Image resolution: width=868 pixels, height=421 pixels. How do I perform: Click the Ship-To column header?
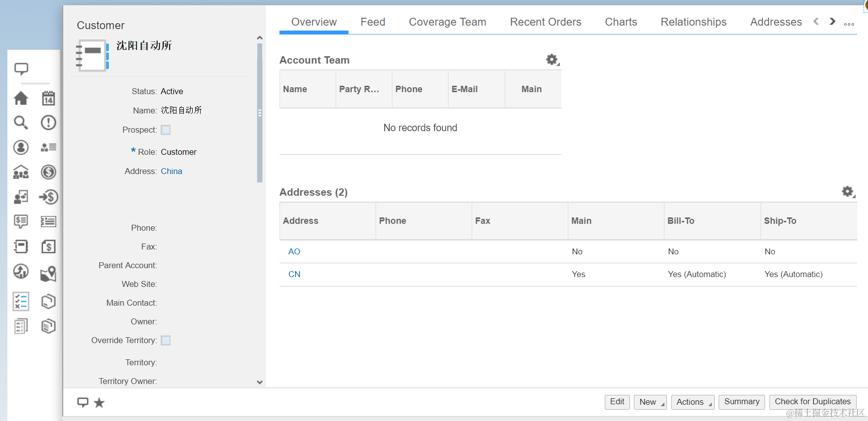pos(808,221)
